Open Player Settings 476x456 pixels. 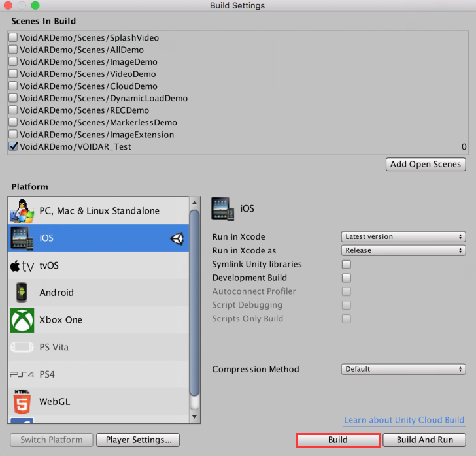(x=137, y=440)
